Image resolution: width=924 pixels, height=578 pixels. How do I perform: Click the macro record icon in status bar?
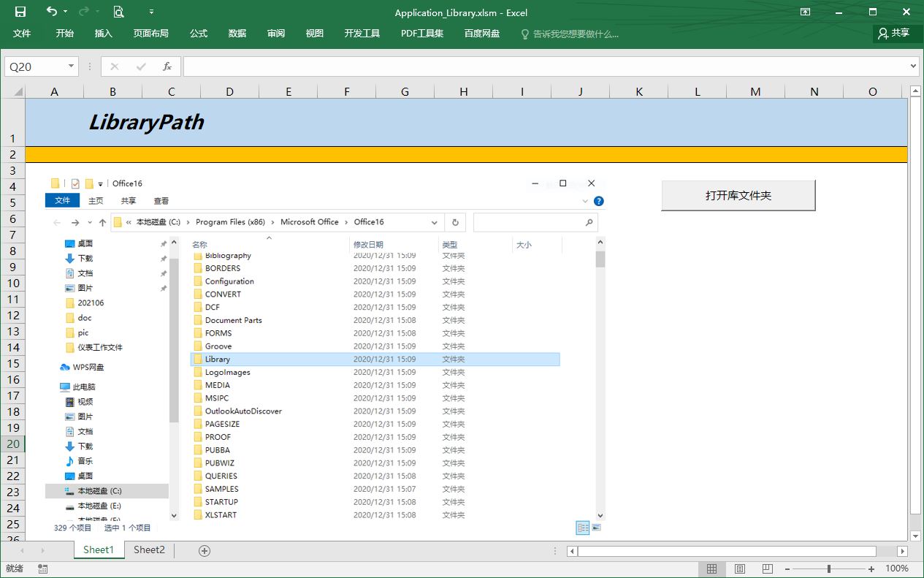pos(42,569)
